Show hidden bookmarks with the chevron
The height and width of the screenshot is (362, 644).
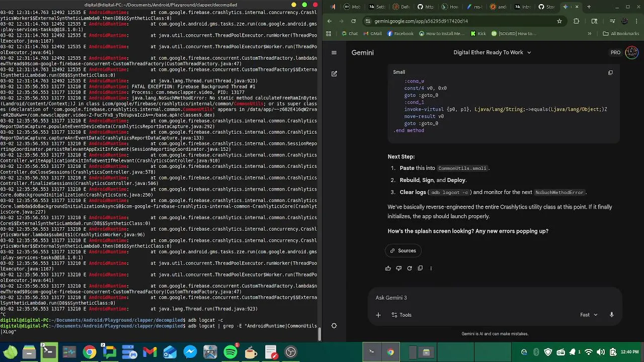click(x=591, y=34)
